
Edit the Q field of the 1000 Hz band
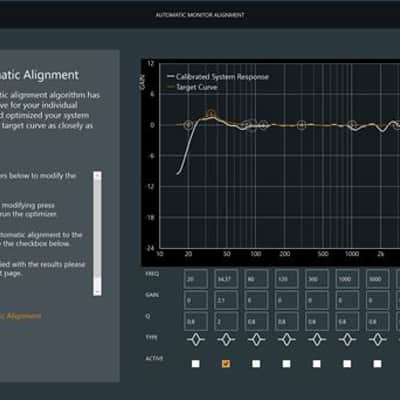(x=347, y=321)
